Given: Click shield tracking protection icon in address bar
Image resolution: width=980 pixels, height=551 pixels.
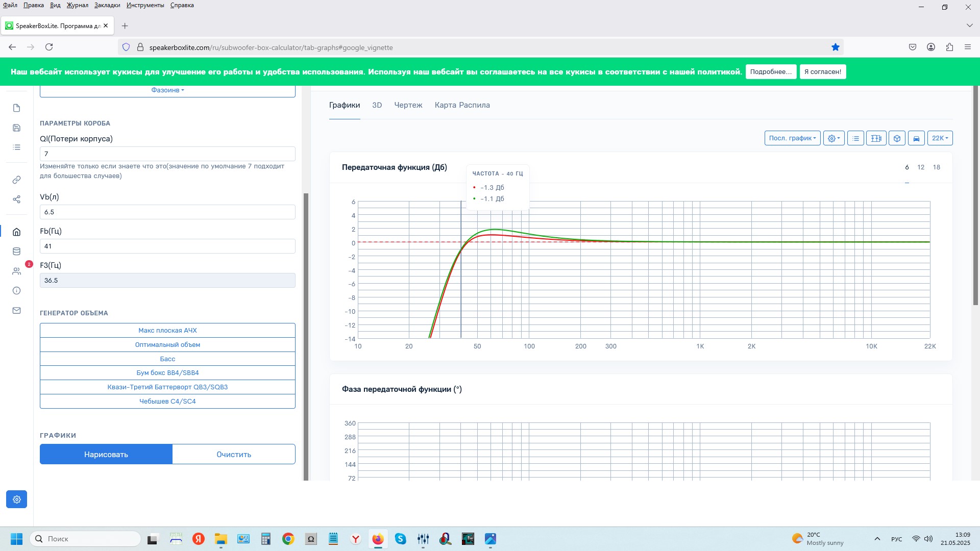Looking at the screenshot, I should click(126, 47).
